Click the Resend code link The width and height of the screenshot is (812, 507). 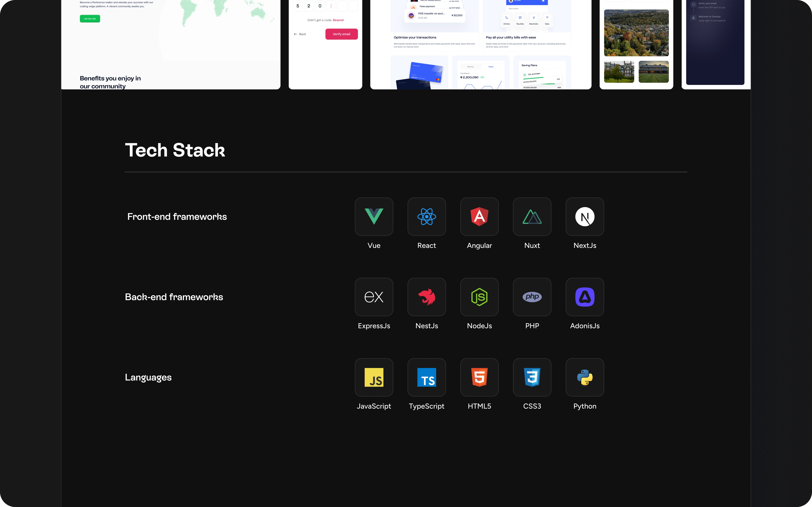338,20
